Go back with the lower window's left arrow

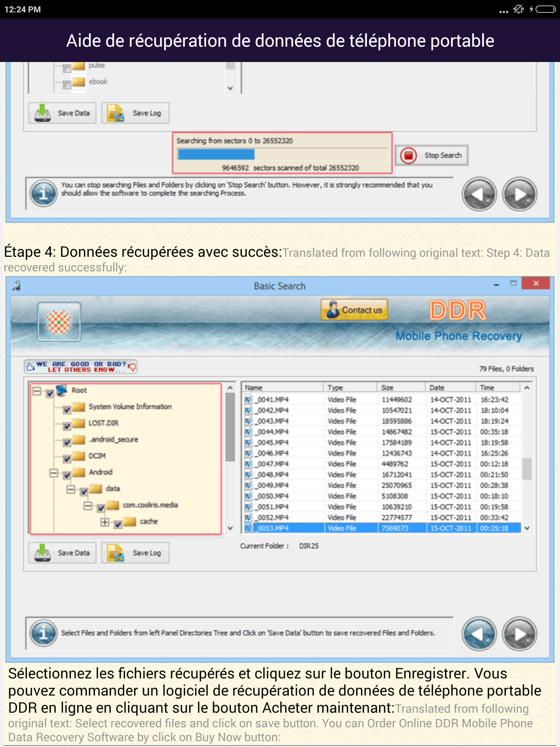coord(479,634)
